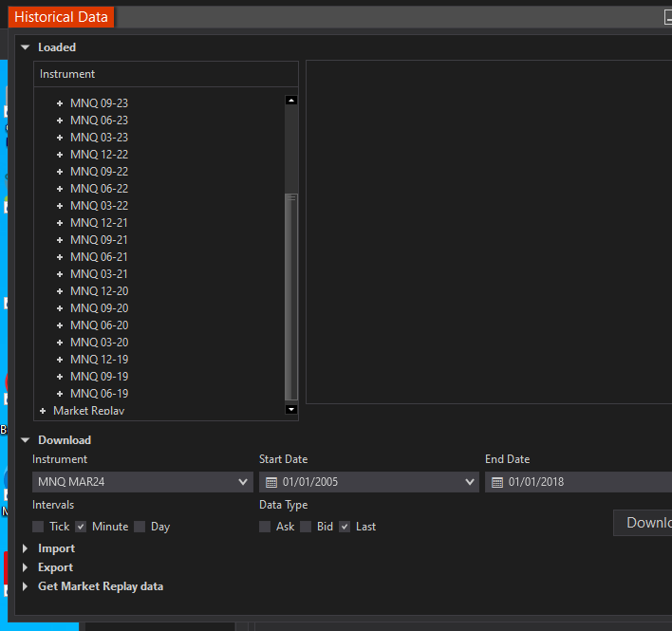The image size is (672, 631).
Task: Uncheck the Last data type checkbox
Action: click(x=345, y=527)
